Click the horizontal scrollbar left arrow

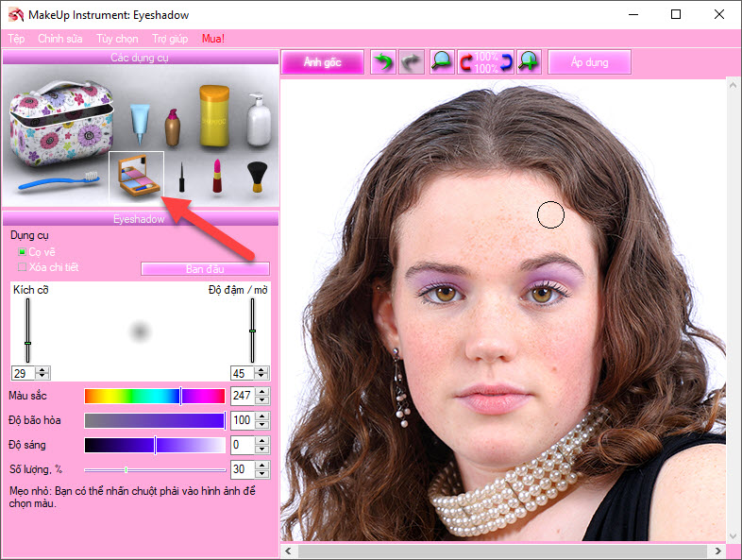(x=288, y=551)
